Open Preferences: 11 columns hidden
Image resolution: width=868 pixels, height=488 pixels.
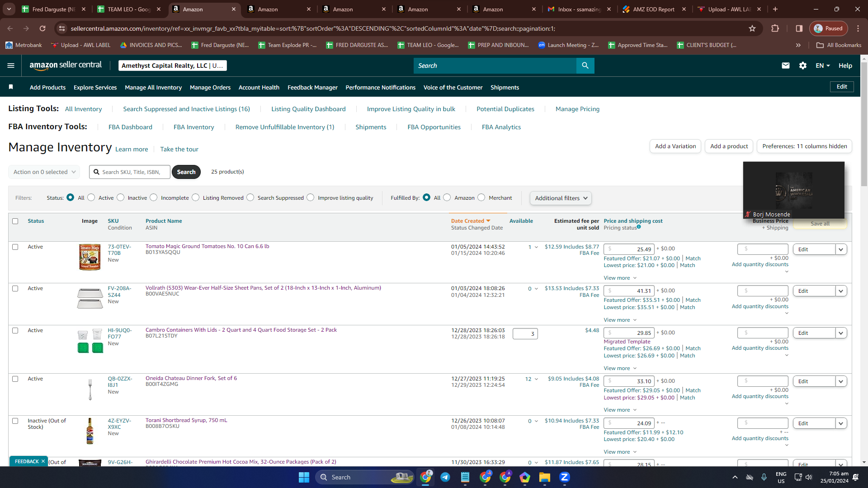tap(805, 146)
